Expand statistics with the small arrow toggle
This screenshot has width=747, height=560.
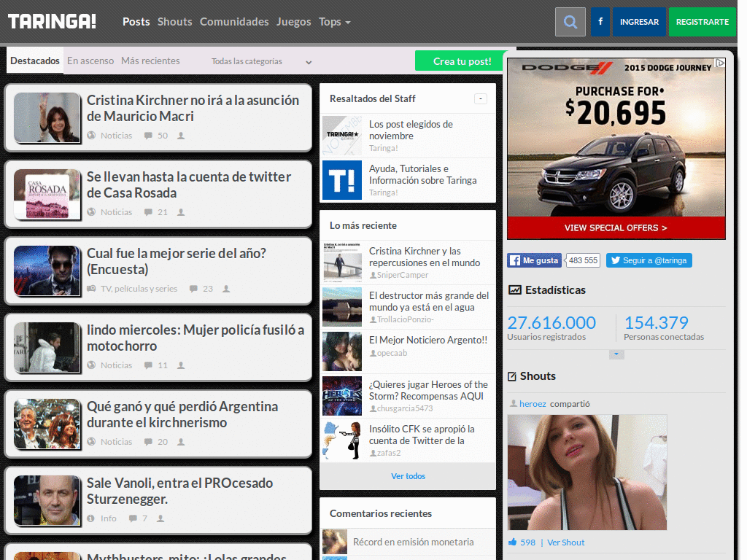[616, 354]
